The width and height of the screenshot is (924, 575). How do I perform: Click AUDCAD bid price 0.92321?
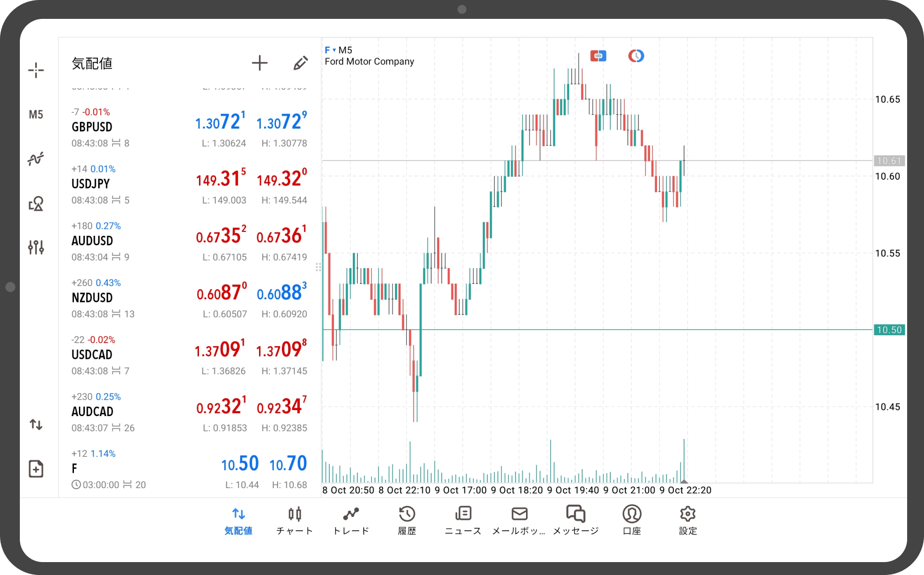coord(221,406)
